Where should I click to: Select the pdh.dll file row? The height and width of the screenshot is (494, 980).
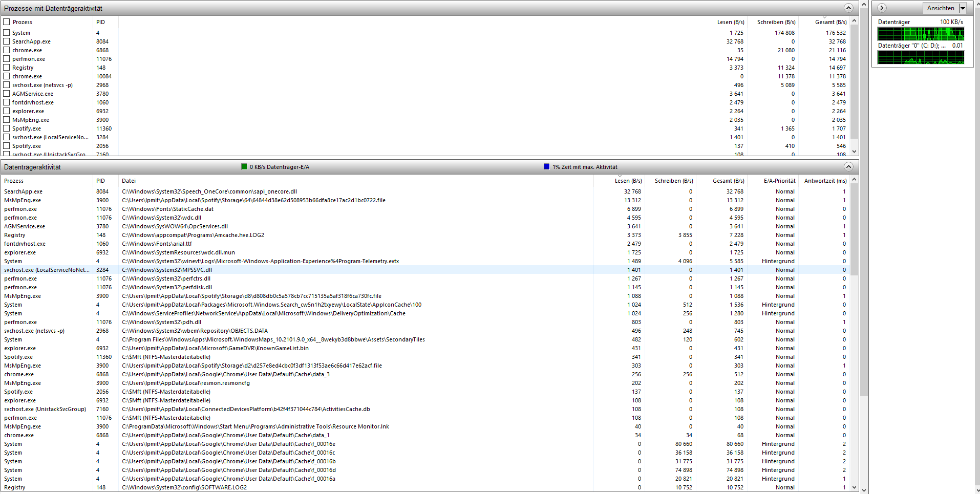click(x=425, y=322)
